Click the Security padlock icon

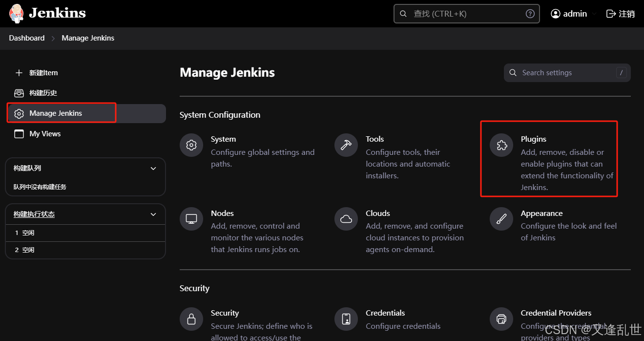click(191, 319)
